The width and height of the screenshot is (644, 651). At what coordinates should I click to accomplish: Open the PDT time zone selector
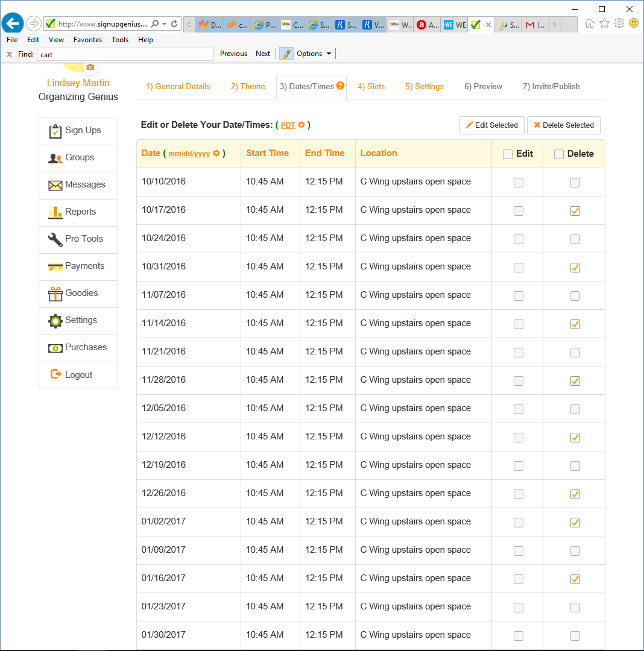click(x=288, y=125)
